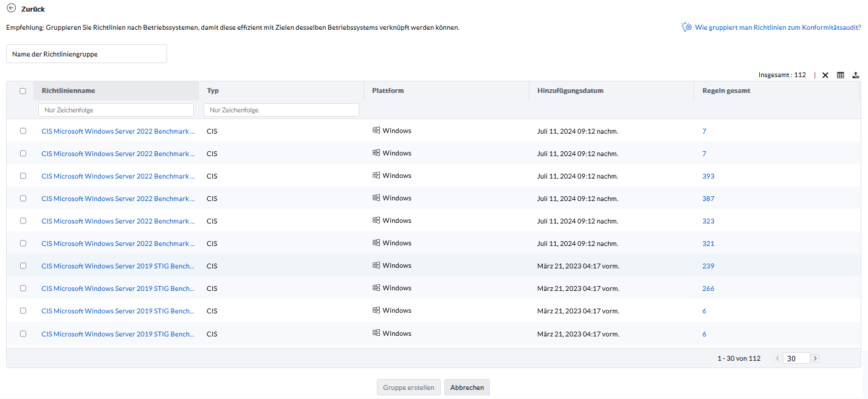Sort by Regeln gesamt column header
Screen dimensions: 868x399
[x=726, y=90]
